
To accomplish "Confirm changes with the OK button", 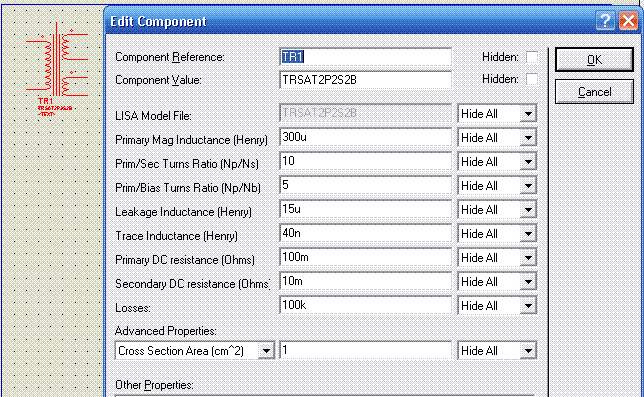I will click(594, 60).
